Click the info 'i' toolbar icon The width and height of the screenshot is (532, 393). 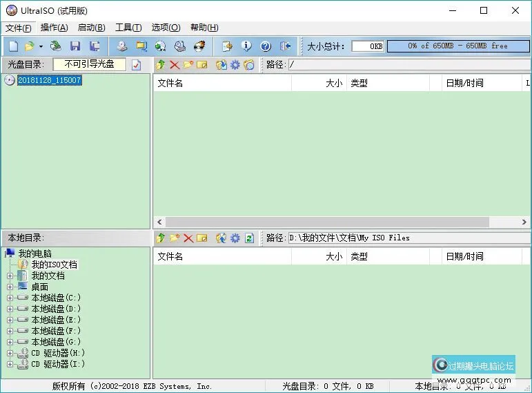(246, 46)
